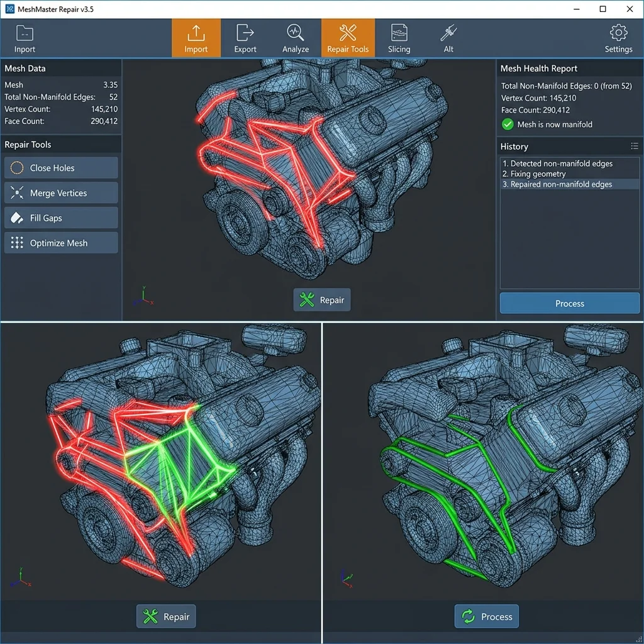The height and width of the screenshot is (644, 644).
Task: Select the highlighted Import toolbar button
Action: click(196, 38)
